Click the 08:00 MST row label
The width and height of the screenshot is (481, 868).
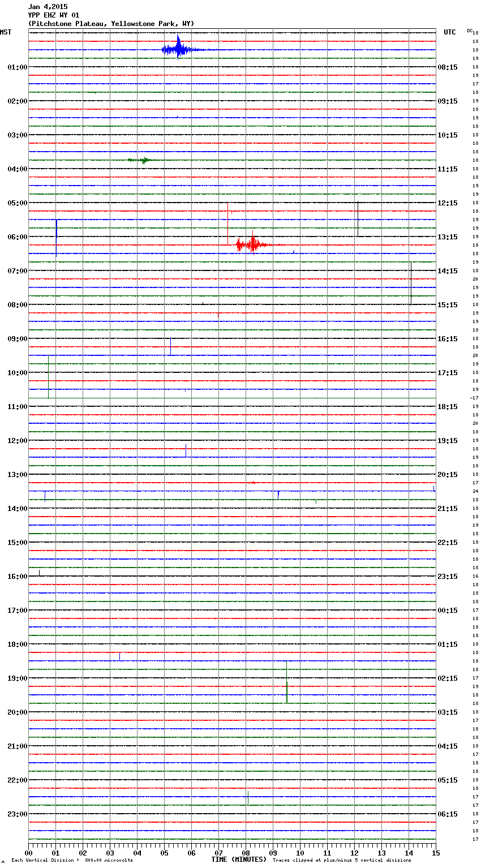[x=17, y=305]
